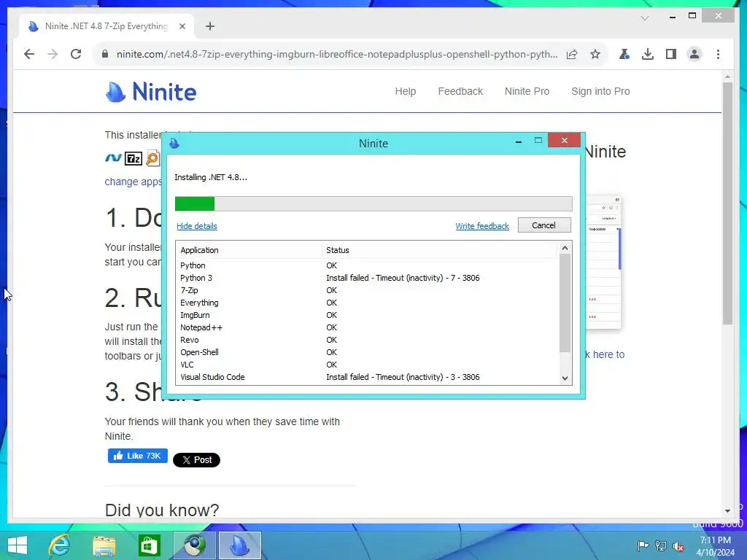747x560 pixels.
Task: Reload the Ninite web page
Action: pos(76,54)
